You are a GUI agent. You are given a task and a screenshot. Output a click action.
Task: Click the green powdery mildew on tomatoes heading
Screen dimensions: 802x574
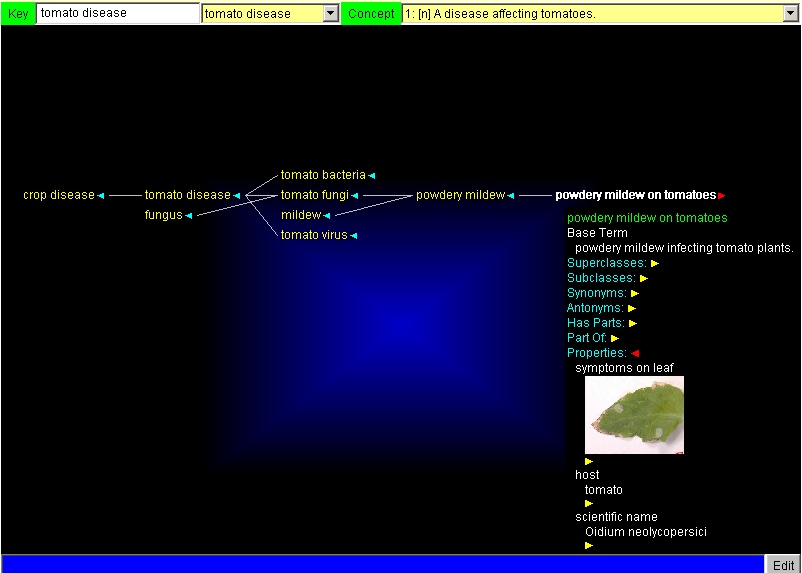(647, 218)
